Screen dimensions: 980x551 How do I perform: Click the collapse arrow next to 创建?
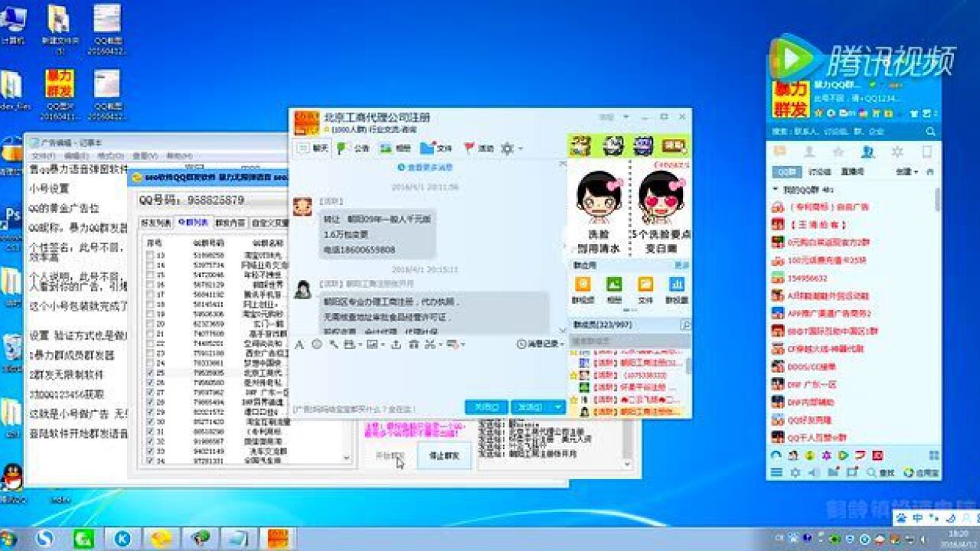[x=930, y=172]
